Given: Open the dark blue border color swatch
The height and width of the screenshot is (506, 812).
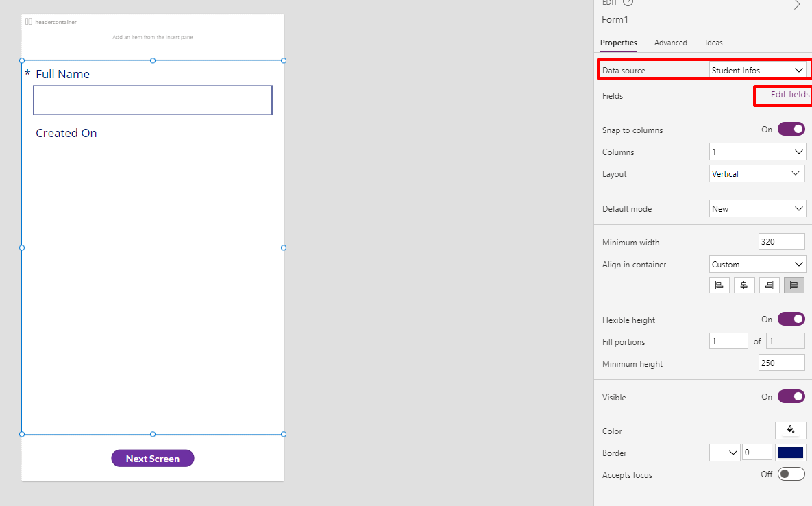Looking at the screenshot, I should [790, 453].
